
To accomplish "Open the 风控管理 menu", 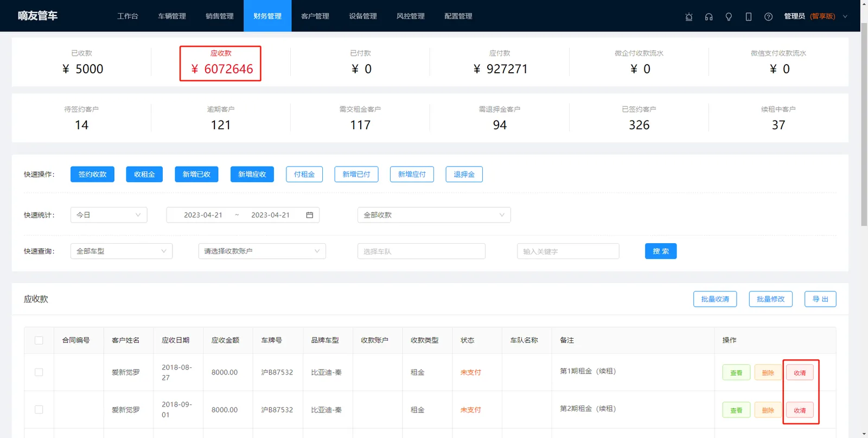I will (411, 16).
